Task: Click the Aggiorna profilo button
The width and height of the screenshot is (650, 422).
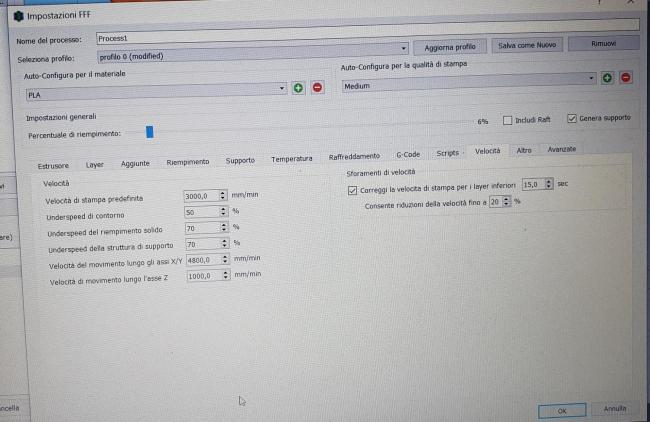Action: 449,47
